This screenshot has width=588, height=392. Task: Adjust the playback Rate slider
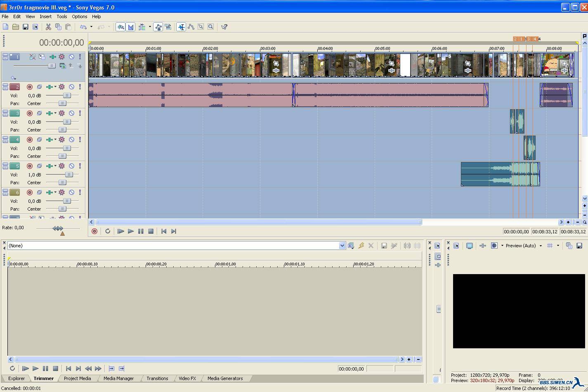(x=58, y=228)
